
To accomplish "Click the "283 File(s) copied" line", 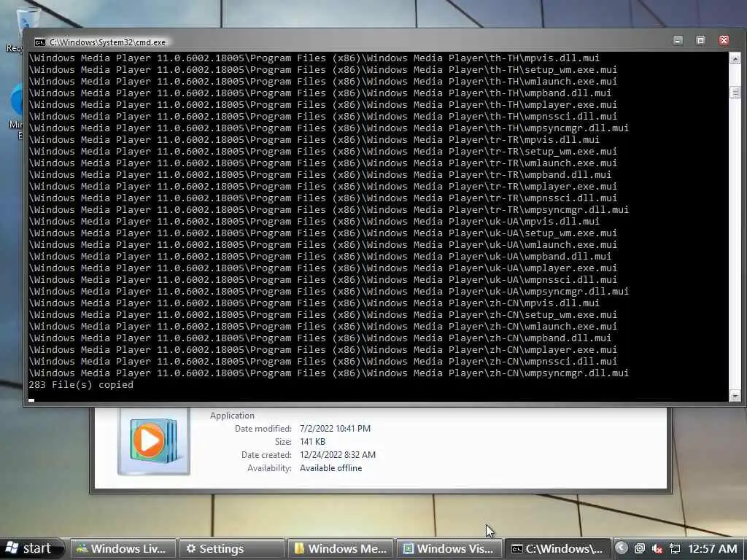I will (x=81, y=385).
